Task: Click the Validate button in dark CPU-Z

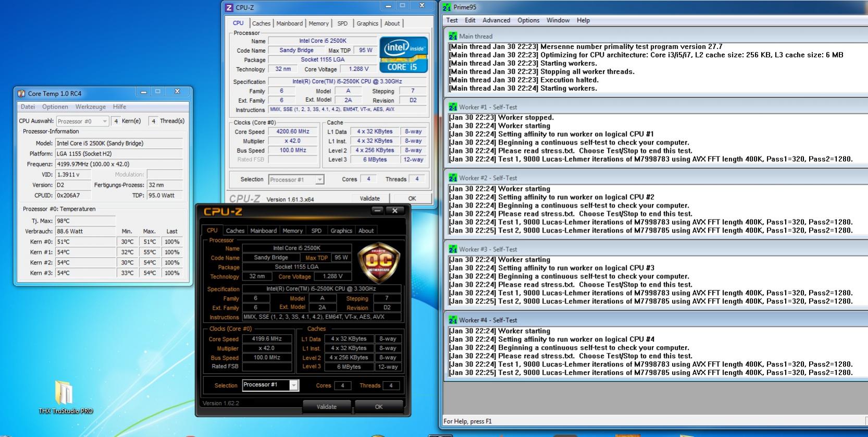Action: [327, 407]
